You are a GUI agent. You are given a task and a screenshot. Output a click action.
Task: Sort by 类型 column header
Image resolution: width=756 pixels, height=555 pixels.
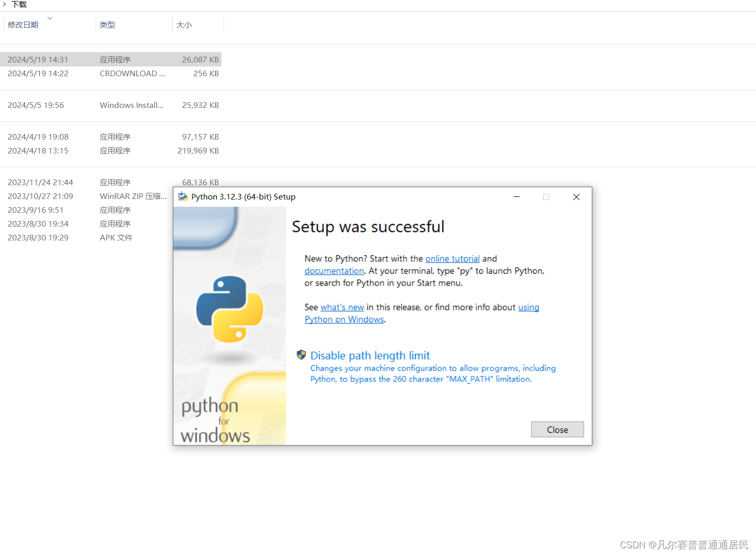click(107, 25)
